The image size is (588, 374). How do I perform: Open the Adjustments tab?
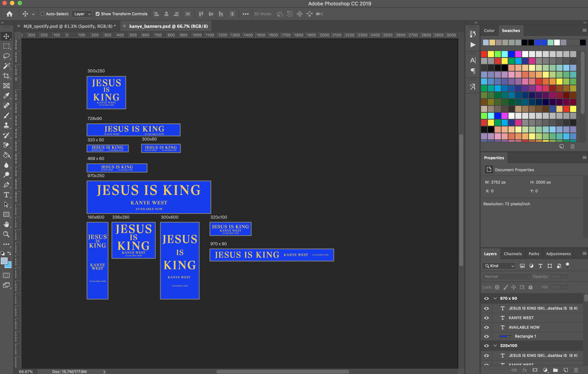[x=558, y=254]
